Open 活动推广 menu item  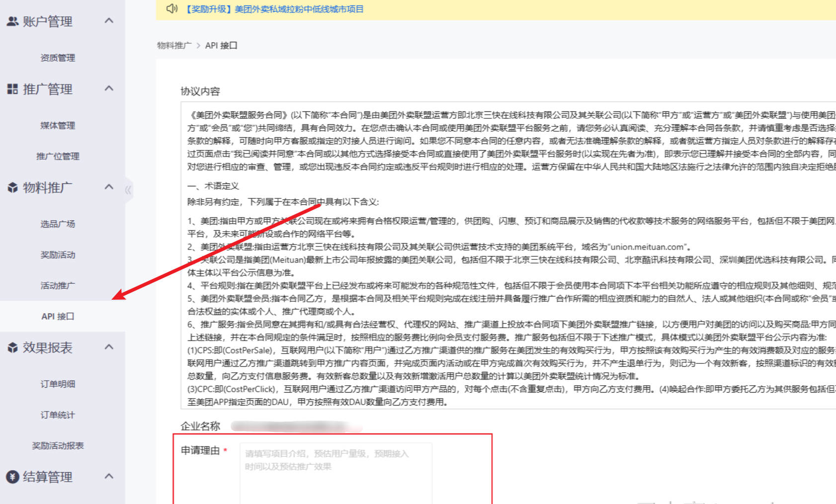tap(58, 285)
